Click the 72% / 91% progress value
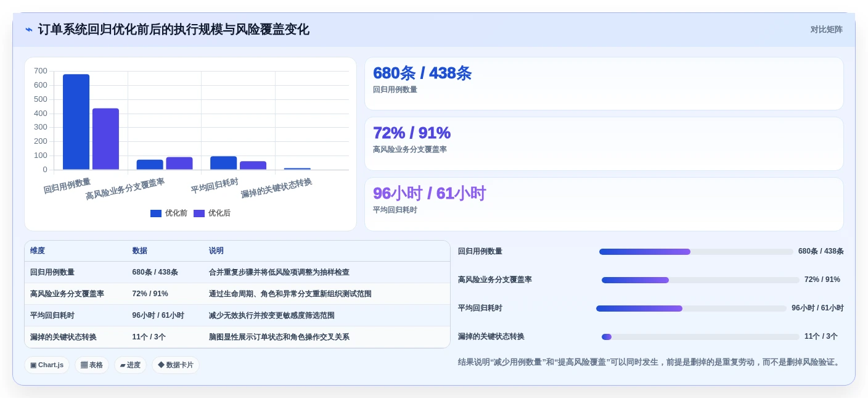Image resolution: width=868 pixels, height=398 pixels. point(822,280)
